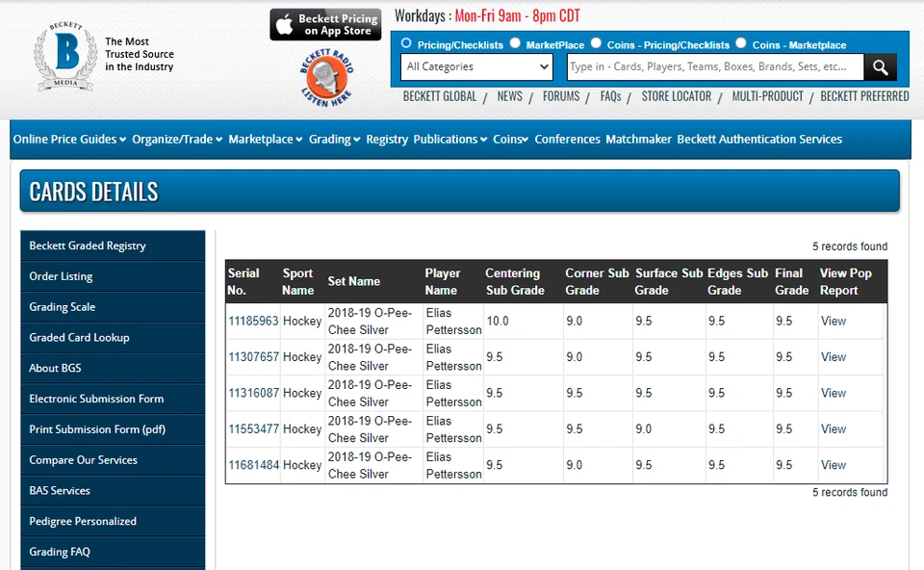Open Print Submission Form (pdf) item
This screenshot has height=570, width=924.
click(113, 429)
